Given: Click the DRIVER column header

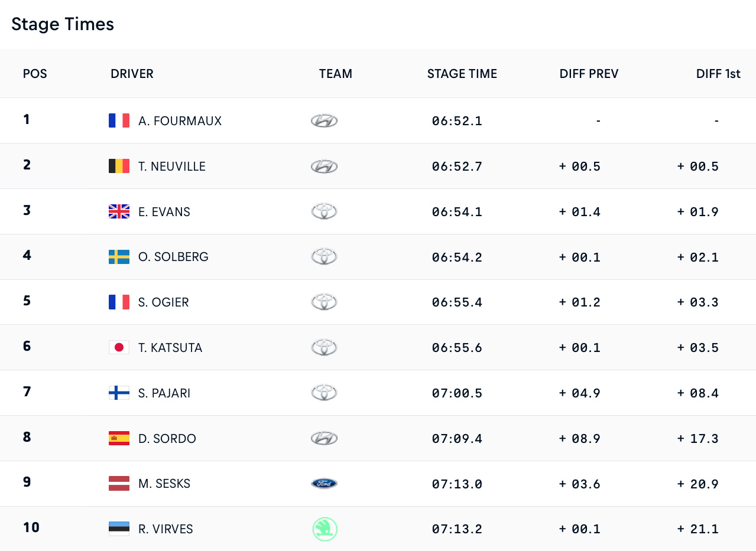Looking at the screenshot, I should 132,74.
